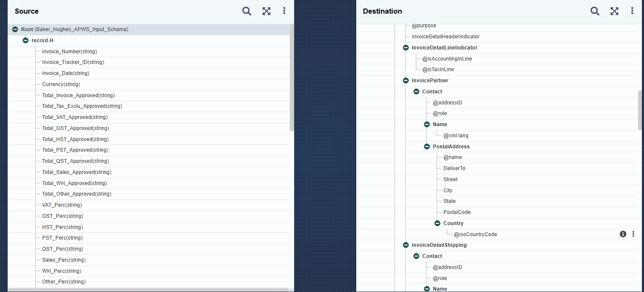This screenshot has height=292, width=644.
Task: Select PostalCode destination field
Action: [457, 212]
